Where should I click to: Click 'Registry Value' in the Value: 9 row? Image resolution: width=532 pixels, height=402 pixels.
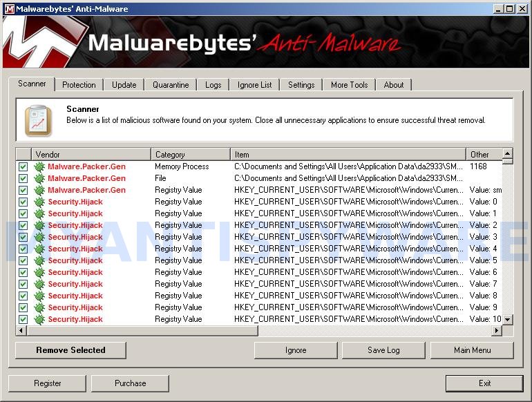[178, 307]
